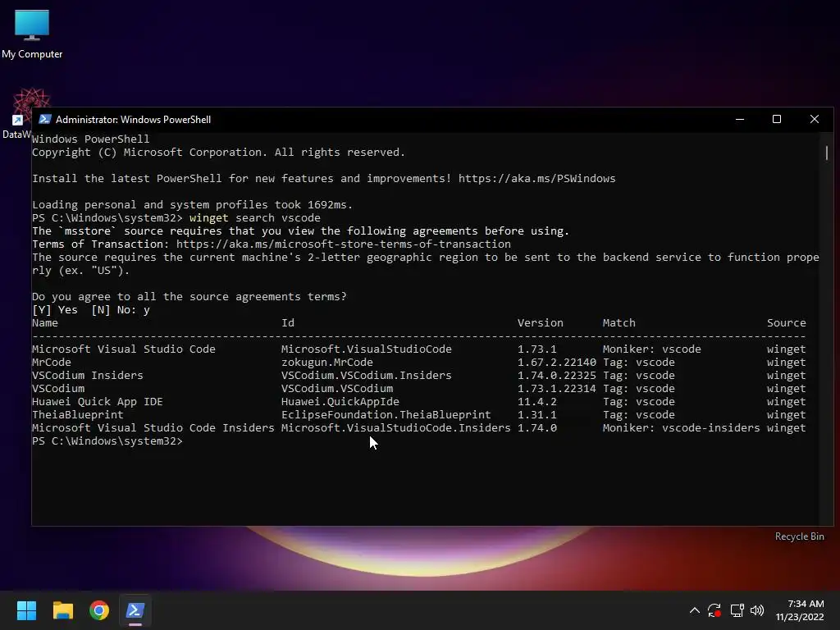Click 'MrCode' name cell
Screen dimensions: 840x630
(x=52, y=362)
